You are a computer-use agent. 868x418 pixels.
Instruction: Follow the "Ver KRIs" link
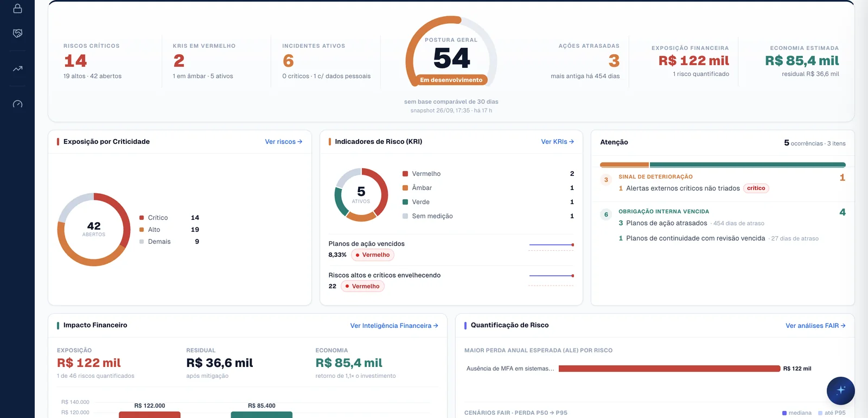[x=557, y=142]
